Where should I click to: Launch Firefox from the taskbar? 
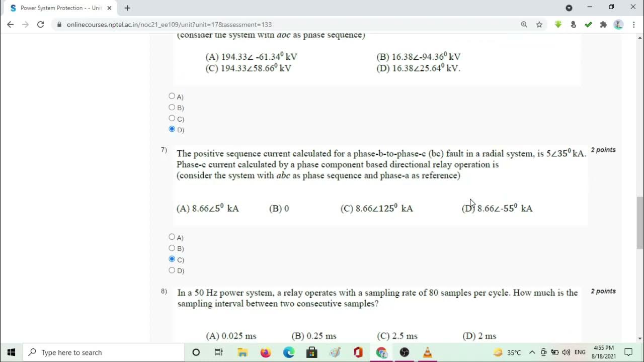coord(266,352)
